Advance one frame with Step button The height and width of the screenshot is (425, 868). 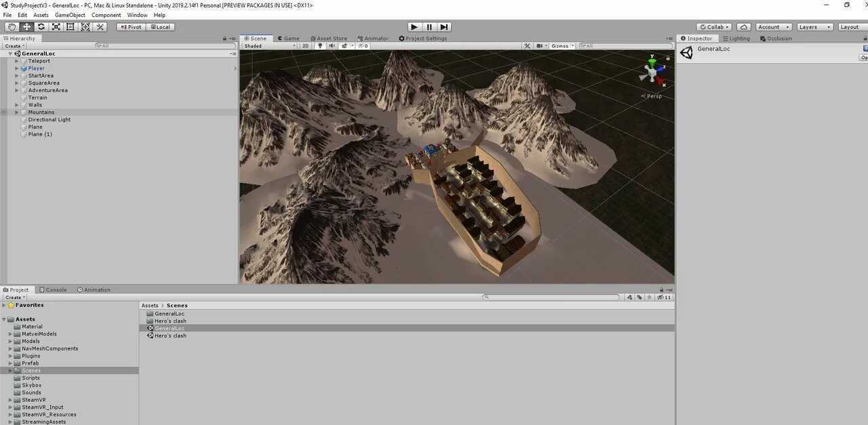[x=443, y=27]
